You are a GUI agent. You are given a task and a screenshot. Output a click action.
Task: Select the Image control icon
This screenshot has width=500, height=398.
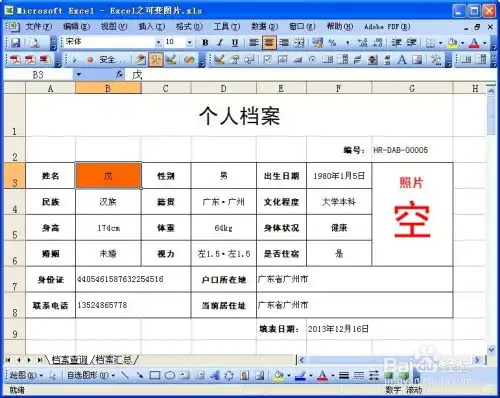point(417,60)
